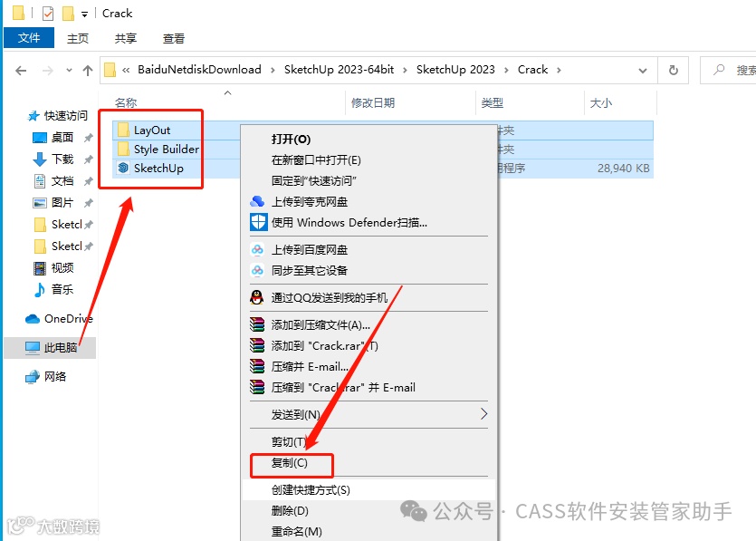Unpin 图片 via its pin icon
The image size is (756, 541).
coord(88,203)
